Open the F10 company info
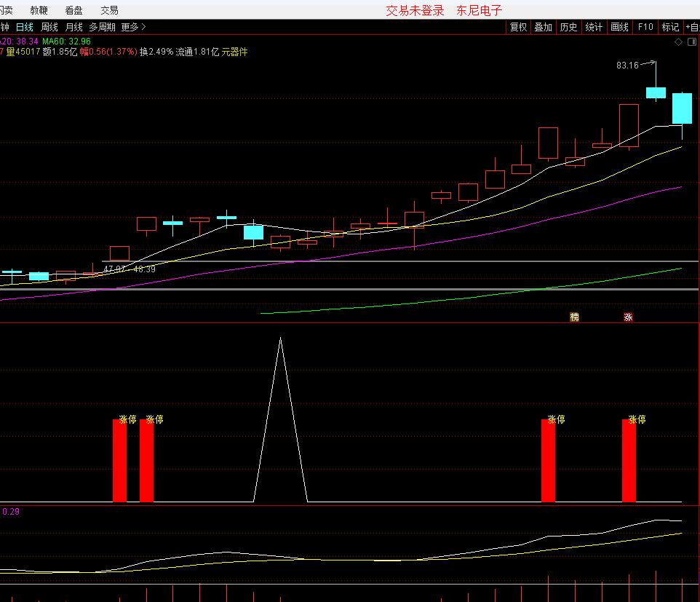The height and width of the screenshot is (602, 700). [645, 27]
